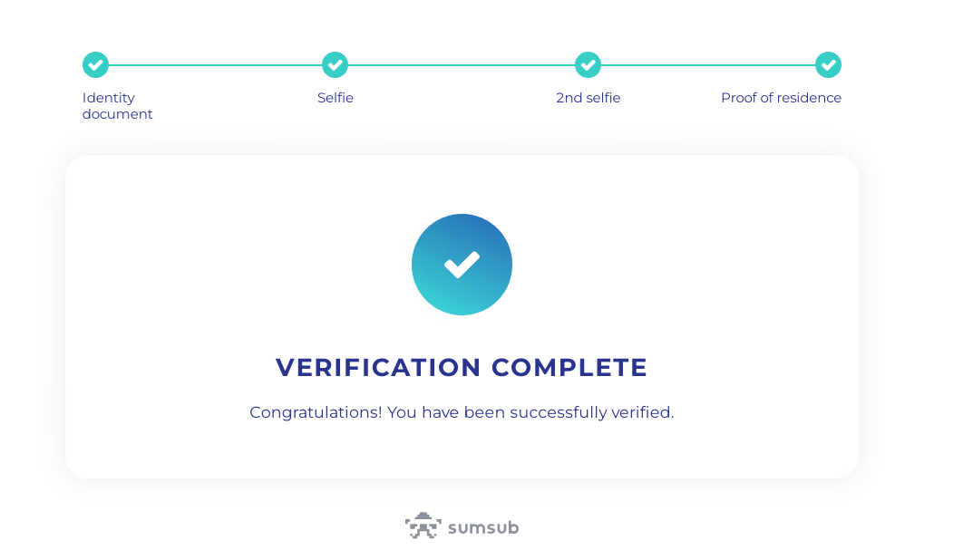The height and width of the screenshot is (560, 973).
Task: Click the 2nd selfie step checkmark
Action: coord(588,64)
